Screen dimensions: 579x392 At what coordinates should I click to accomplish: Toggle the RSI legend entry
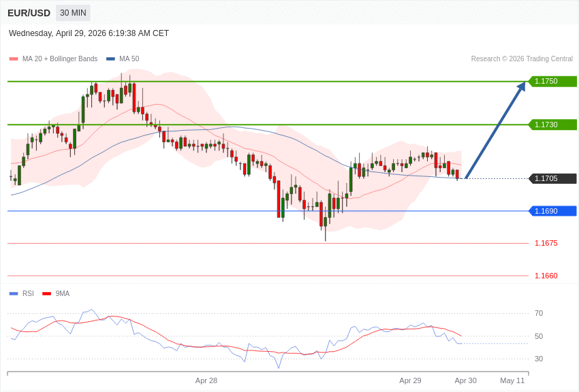28,294
